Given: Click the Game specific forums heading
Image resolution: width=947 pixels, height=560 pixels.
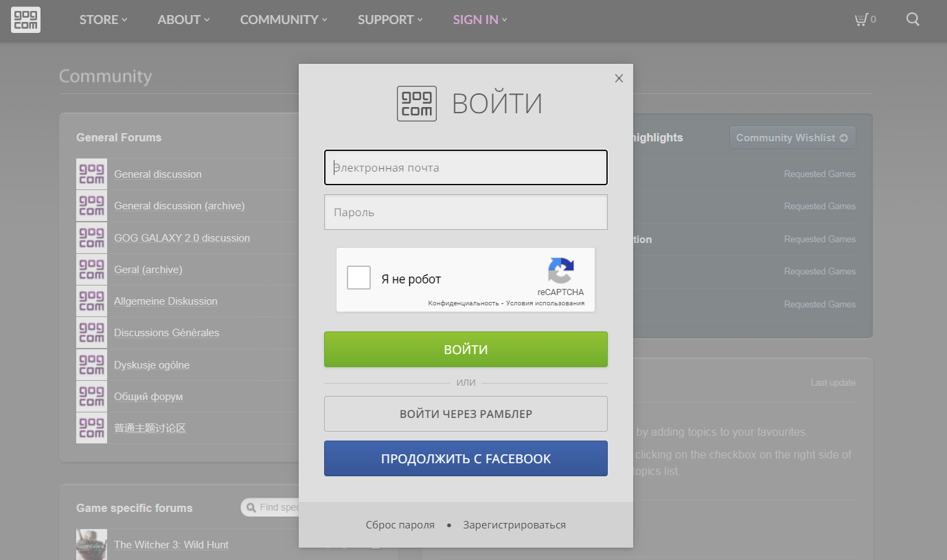Looking at the screenshot, I should point(135,508).
